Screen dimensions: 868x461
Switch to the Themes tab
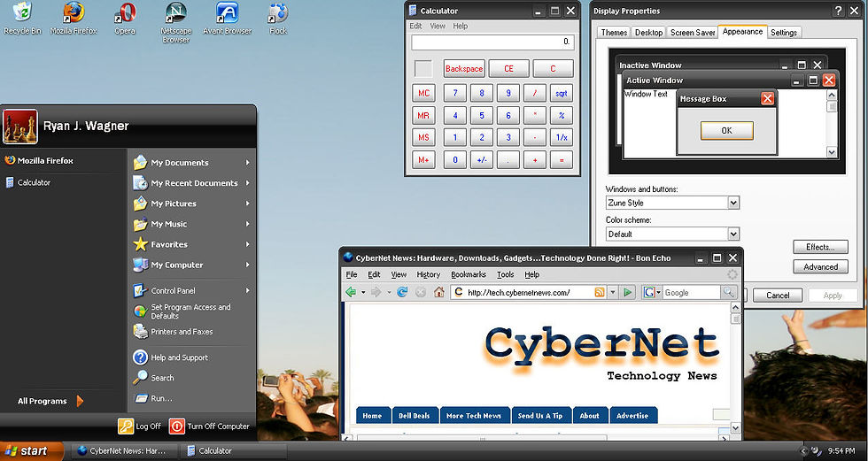(614, 33)
